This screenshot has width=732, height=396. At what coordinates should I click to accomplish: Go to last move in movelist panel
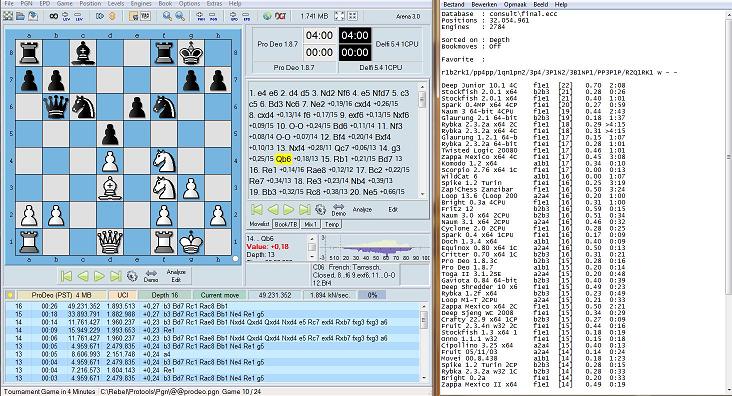click(304, 209)
